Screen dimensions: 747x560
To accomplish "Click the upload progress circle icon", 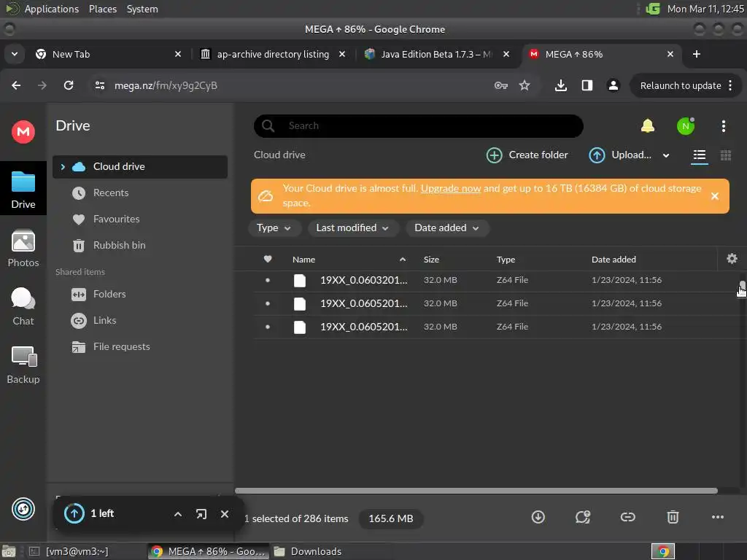I will (74, 513).
